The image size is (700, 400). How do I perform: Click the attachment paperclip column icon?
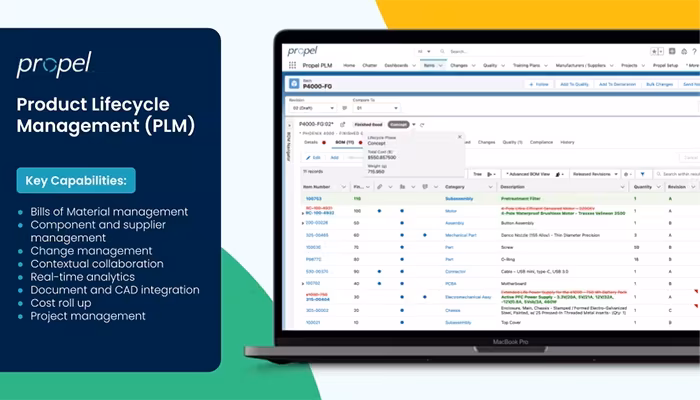coord(379,187)
